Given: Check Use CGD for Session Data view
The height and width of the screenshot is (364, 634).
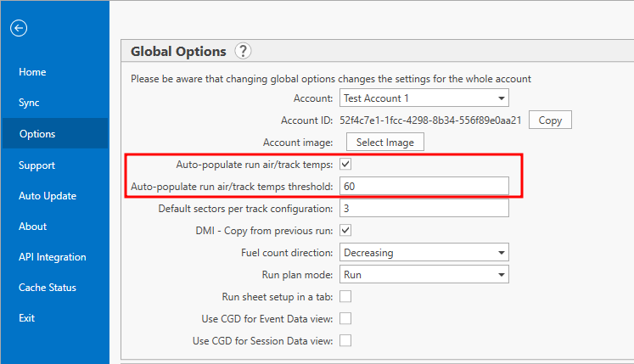Looking at the screenshot, I should pos(345,340).
